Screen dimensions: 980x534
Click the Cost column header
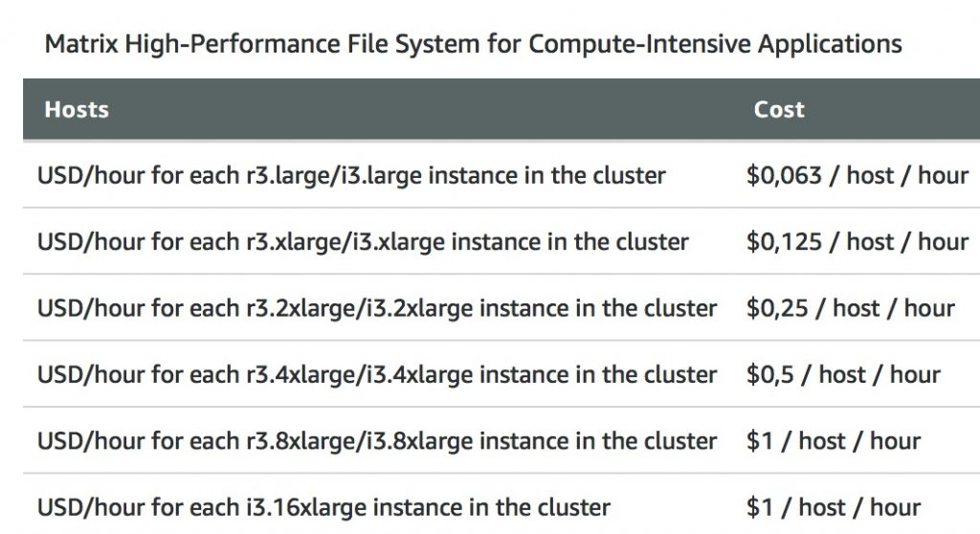click(x=779, y=109)
